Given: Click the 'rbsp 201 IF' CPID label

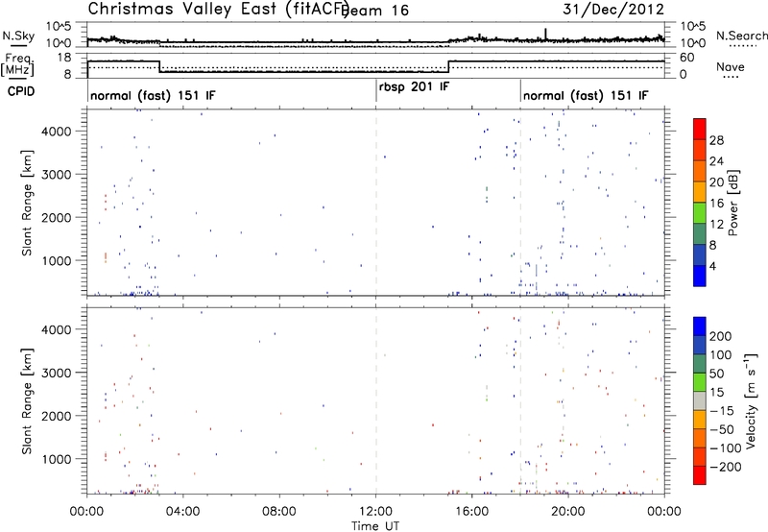Looking at the screenshot, I should tap(414, 87).
